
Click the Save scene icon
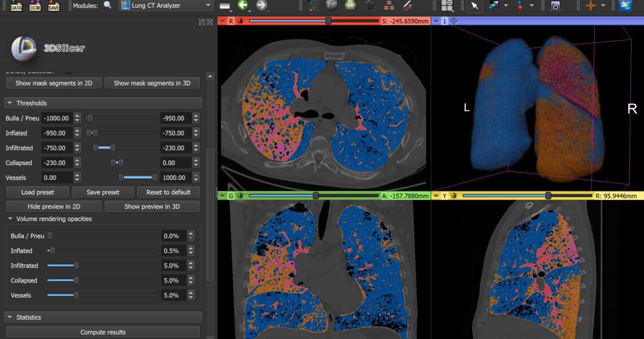click(x=54, y=6)
